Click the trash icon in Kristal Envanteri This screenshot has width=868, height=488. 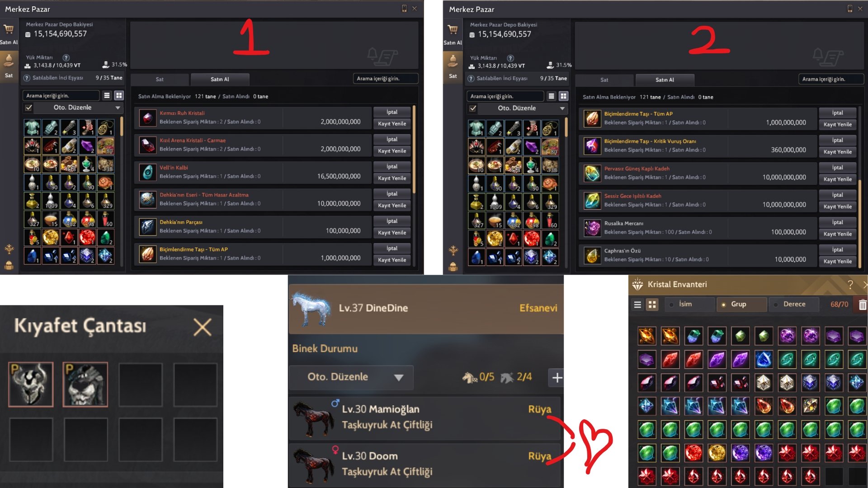(862, 305)
